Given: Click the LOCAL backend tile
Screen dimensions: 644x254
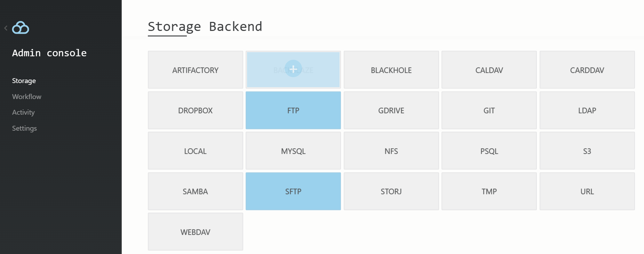Looking at the screenshot, I should click(195, 151).
